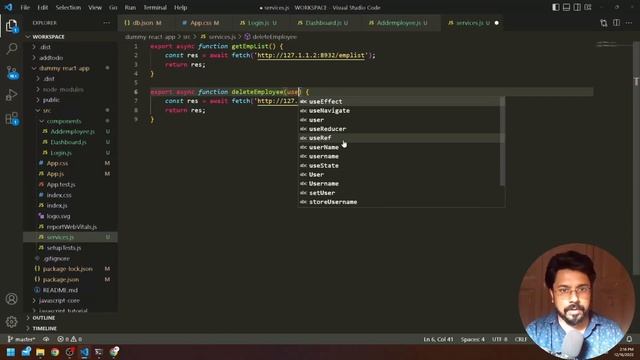Viewport: 640px width, 360px height.
Task: Click Spaces: 4 indentation in status bar
Action: (473, 339)
